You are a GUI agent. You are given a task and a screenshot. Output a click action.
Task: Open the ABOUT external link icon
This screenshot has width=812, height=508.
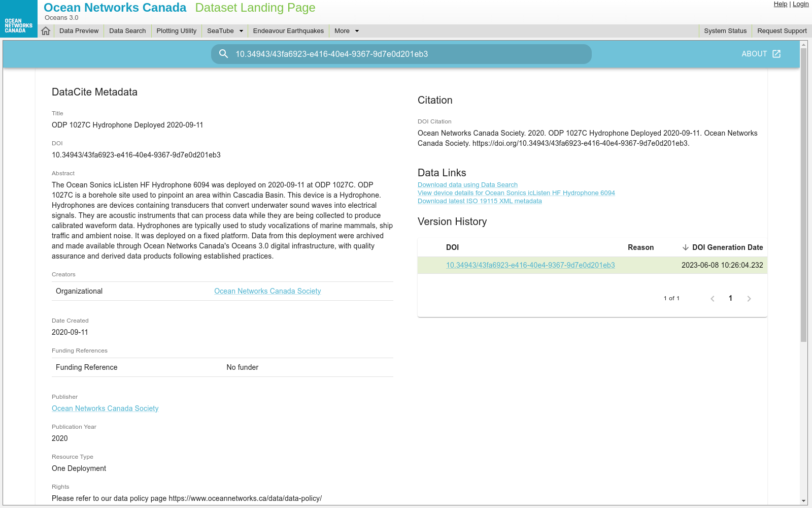(x=776, y=54)
